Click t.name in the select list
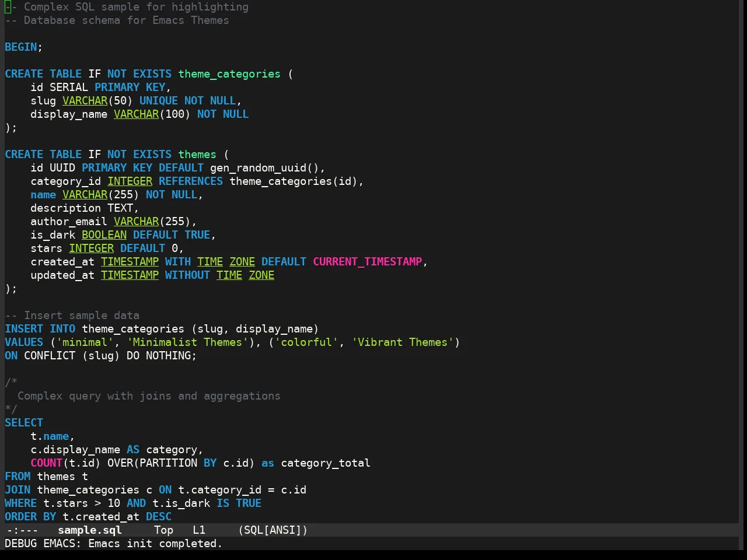 point(50,436)
